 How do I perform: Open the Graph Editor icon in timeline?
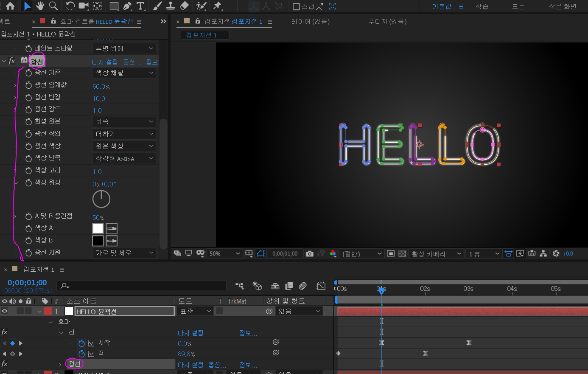[x=321, y=286]
